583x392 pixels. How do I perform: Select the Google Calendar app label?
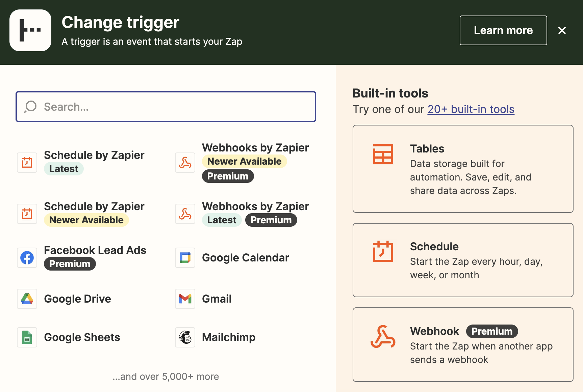(246, 258)
